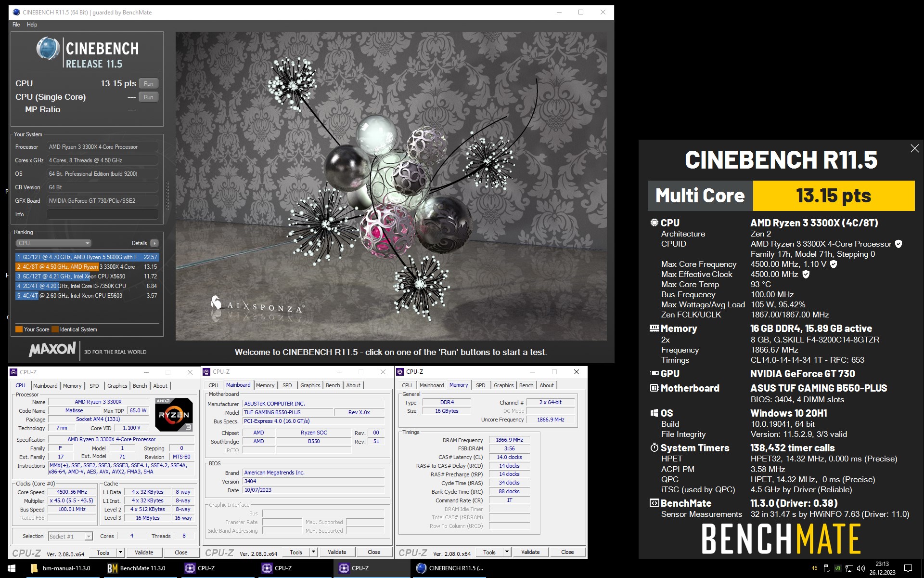Image resolution: width=924 pixels, height=578 pixels.
Task: Open the Windows Start menu
Action: [x=12, y=568]
